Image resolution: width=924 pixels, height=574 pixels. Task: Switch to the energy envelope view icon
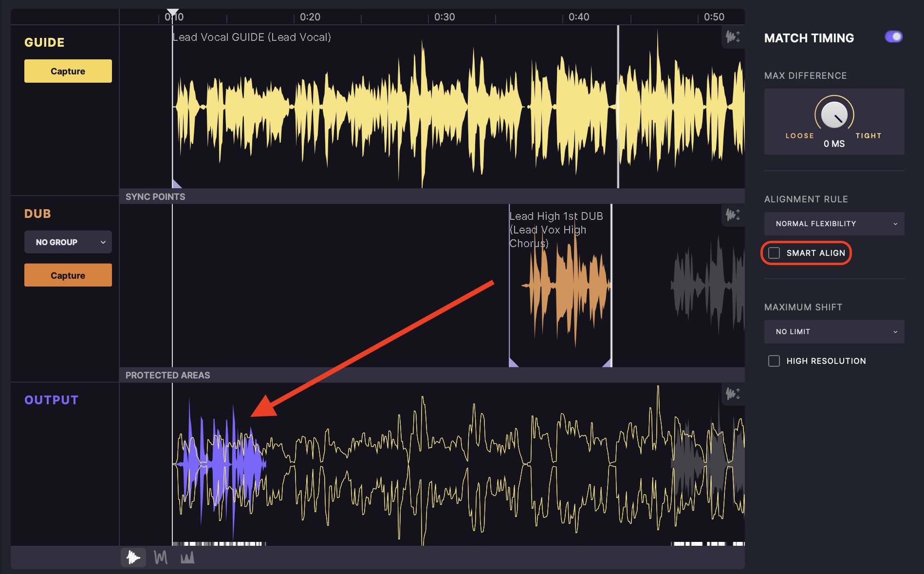tap(187, 557)
